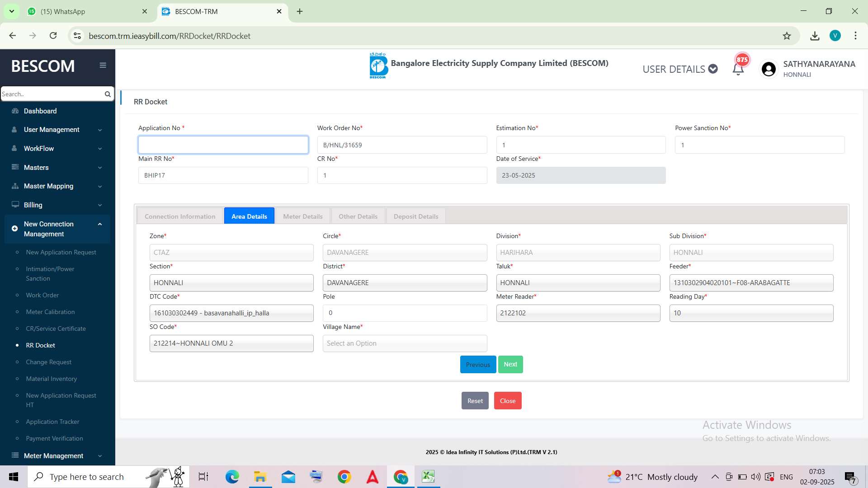Click the green Next button
Image resolution: width=868 pixels, height=488 pixels.
pos(510,365)
